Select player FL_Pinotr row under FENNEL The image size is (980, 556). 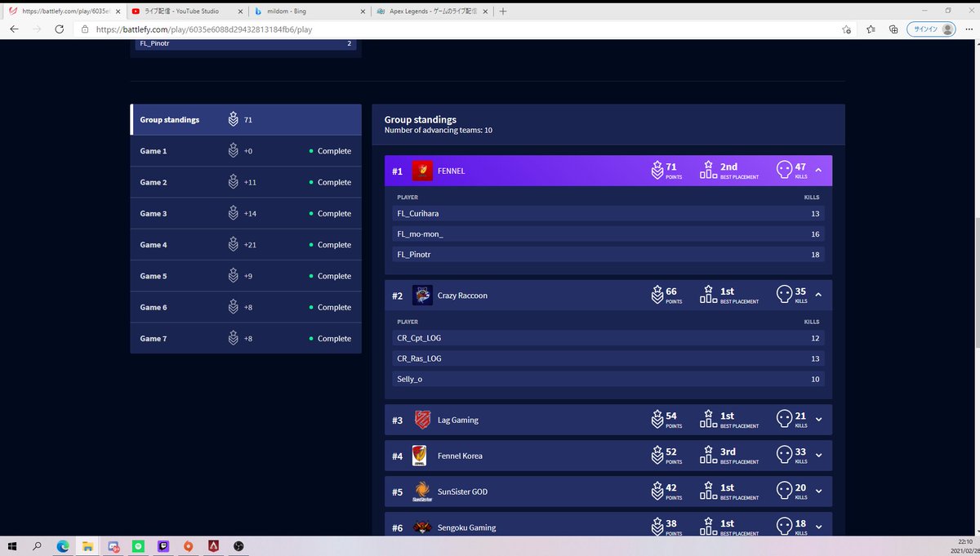[x=608, y=255]
